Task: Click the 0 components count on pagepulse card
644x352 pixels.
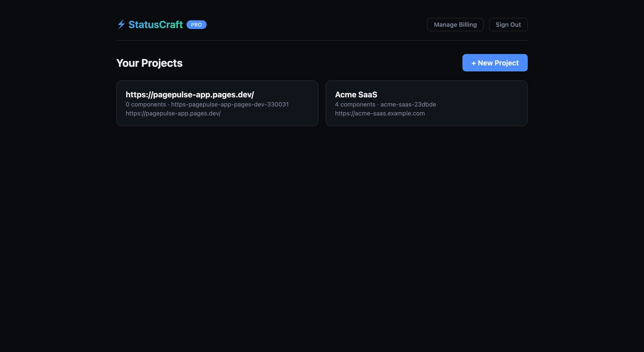Action: coord(146,104)
